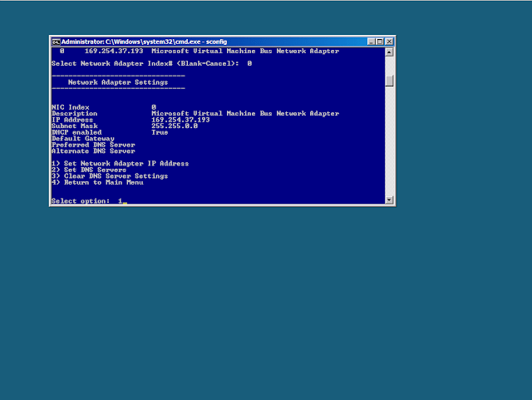Click the 'Set DNS Servers' option text
Image resolution: width=532 pixels, height=400 pixels.
(x=96, y=170)
